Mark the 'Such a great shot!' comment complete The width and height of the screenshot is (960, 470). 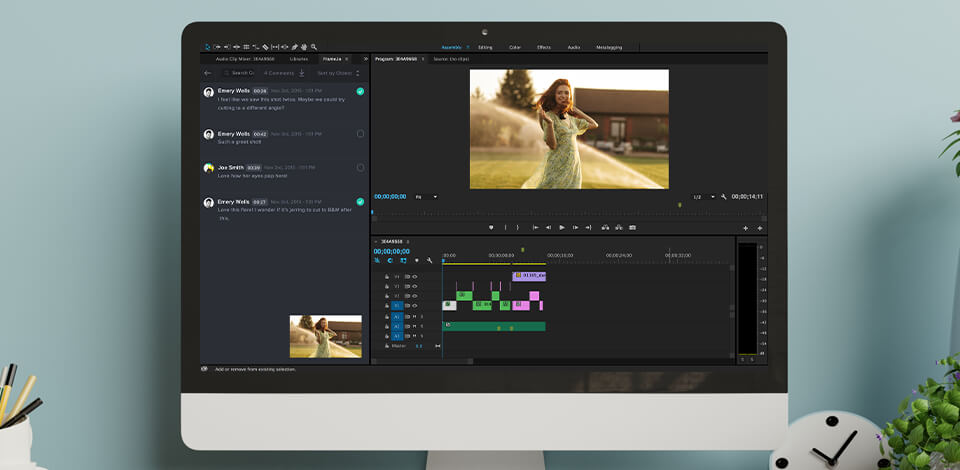pos(360,134)
